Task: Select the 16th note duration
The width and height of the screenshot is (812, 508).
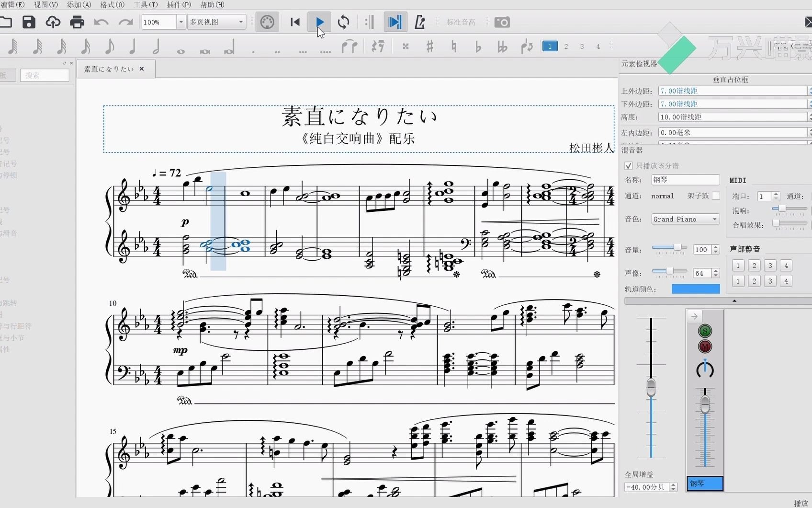Action: [85, 46]
